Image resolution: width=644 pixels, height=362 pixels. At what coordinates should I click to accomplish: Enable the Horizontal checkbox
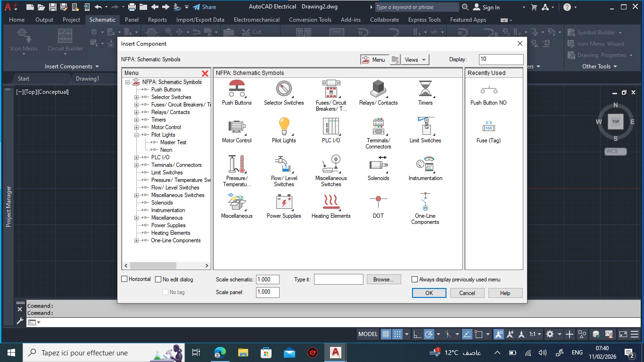click(x=124, y=279)
